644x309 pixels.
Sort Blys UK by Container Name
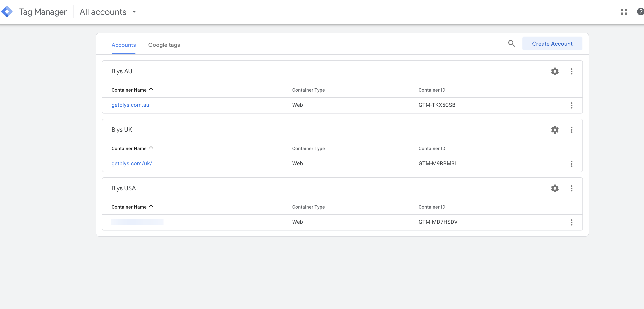coord(132,149)
